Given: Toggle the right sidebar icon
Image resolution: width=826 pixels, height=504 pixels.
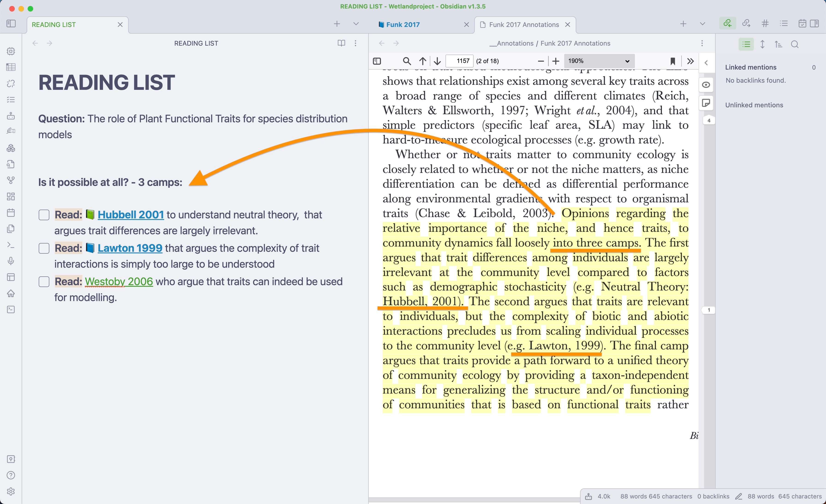Looking at the screenshot, I should [x=815, y=23].
